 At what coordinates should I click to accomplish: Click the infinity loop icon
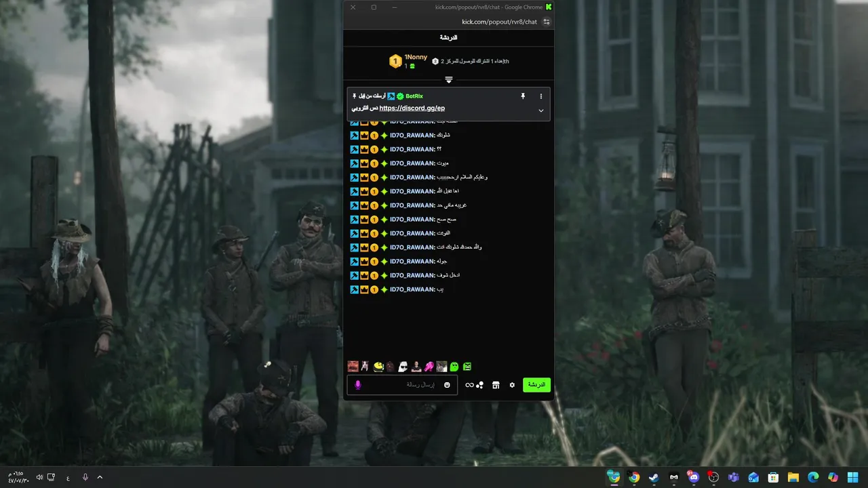pos(469,385)
